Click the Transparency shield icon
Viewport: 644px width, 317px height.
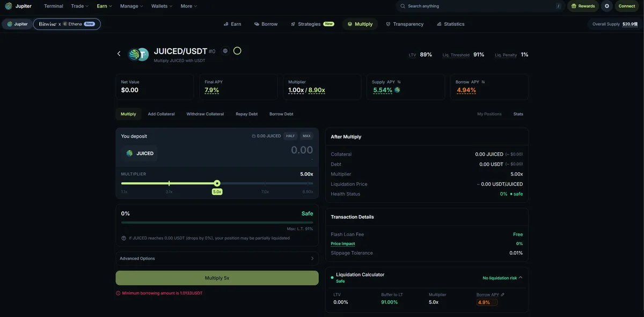388,24
